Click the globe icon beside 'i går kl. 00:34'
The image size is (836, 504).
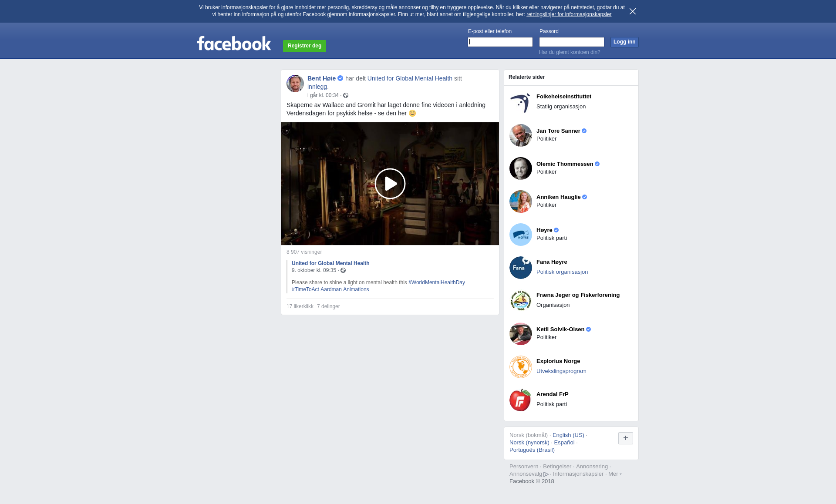click(x=346, y=96)
